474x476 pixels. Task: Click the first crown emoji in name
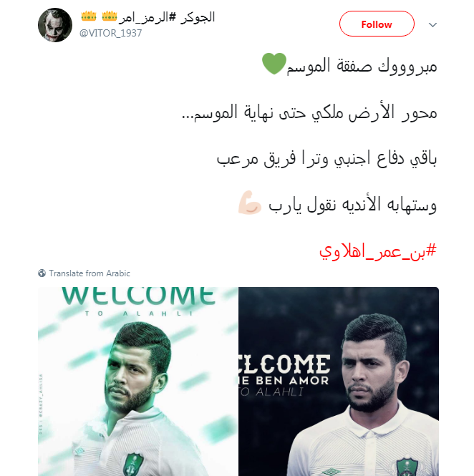tap(89, 16)
